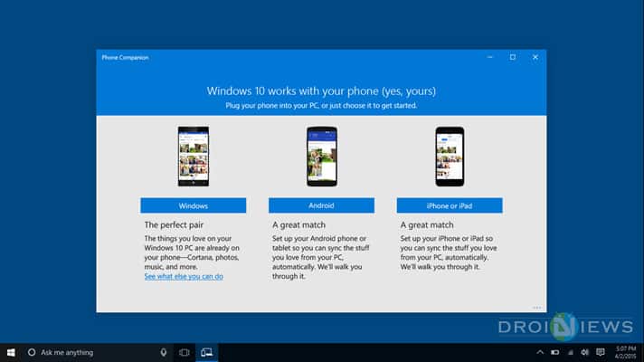Open the volume speaker icon
Screen dimensions: 644x362
click(x=585, y=352)
